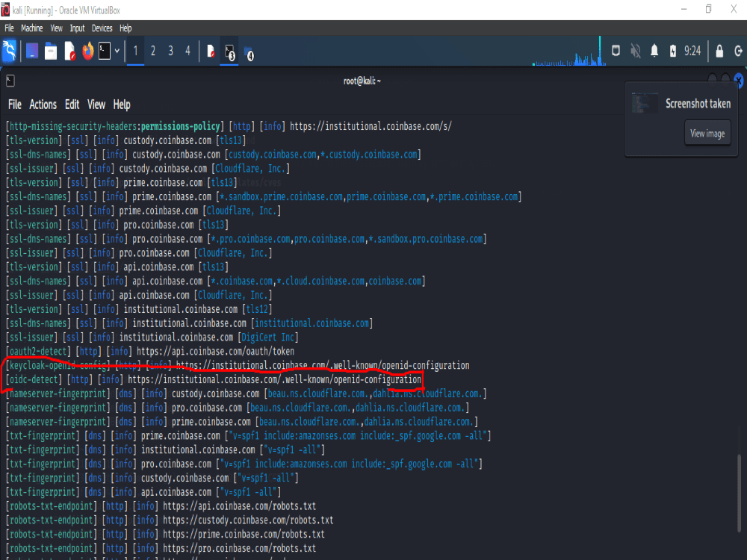Switch to workspace 1

[x=136, y=51]
